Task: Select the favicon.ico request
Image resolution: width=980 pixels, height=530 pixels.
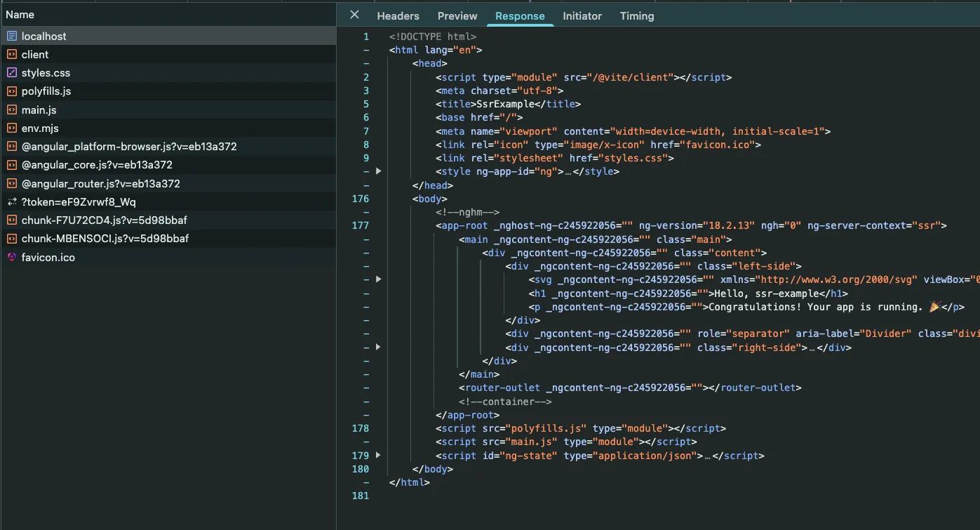Action: click(168, 257)
